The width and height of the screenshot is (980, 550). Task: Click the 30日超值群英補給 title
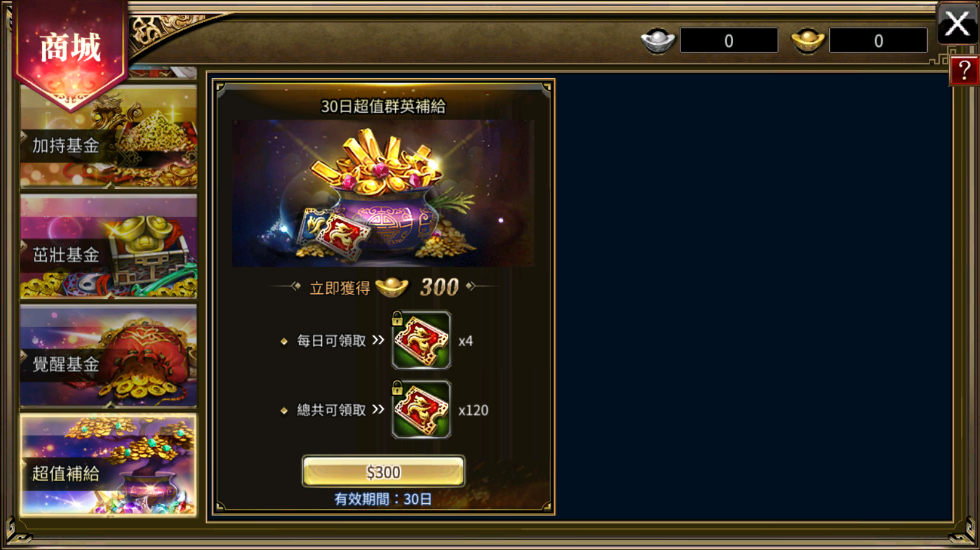tap(383, 107)
